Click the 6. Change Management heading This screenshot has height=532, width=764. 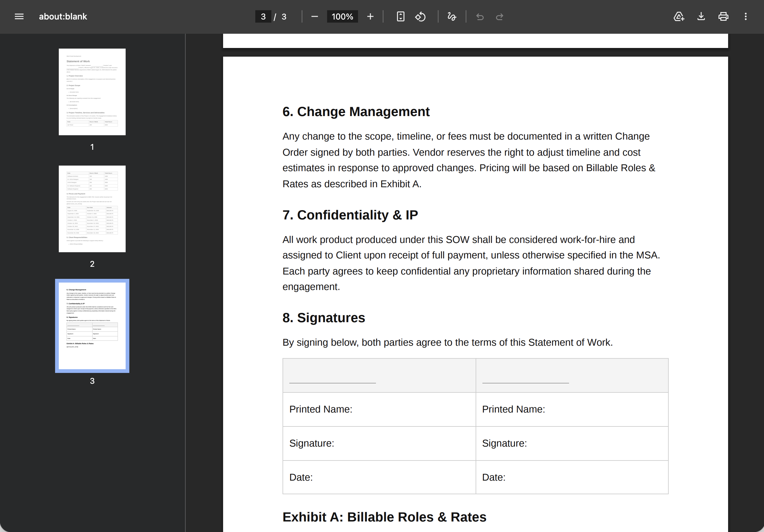[x=356, y=112]
